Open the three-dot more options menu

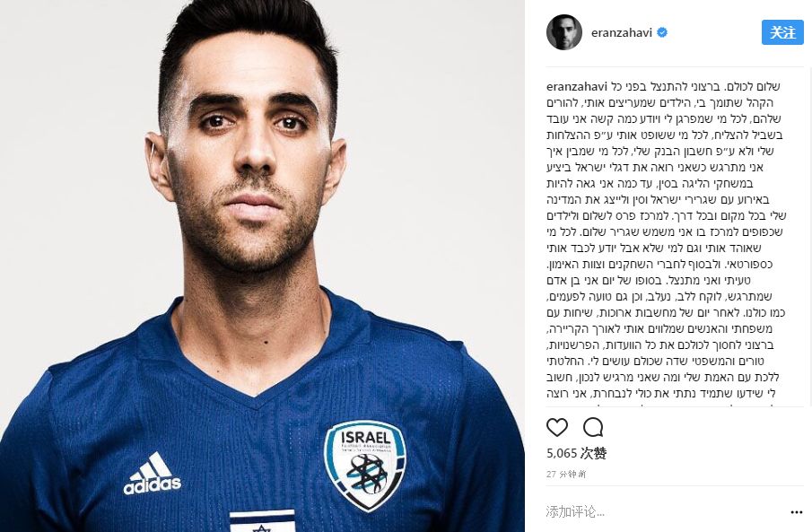[x=797, y=512]
